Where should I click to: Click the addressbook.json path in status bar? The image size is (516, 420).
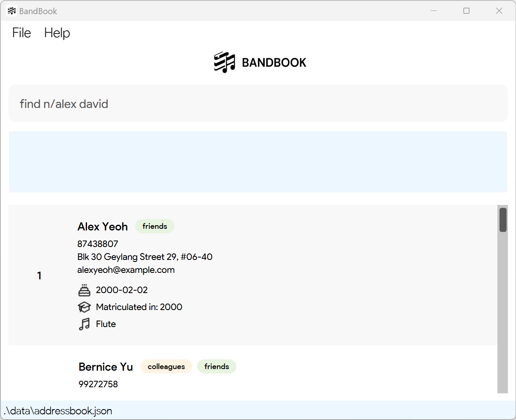click(x=58, y=411)
